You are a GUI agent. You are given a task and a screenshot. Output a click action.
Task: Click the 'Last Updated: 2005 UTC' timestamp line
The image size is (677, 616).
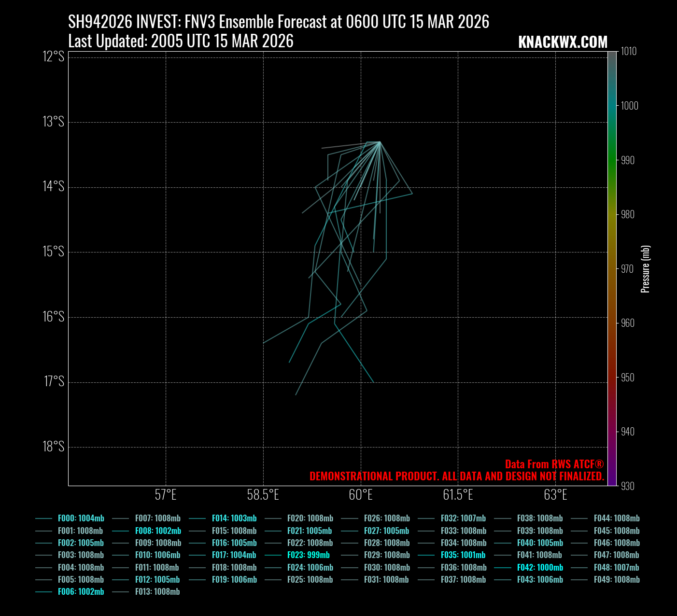point(181,42)
